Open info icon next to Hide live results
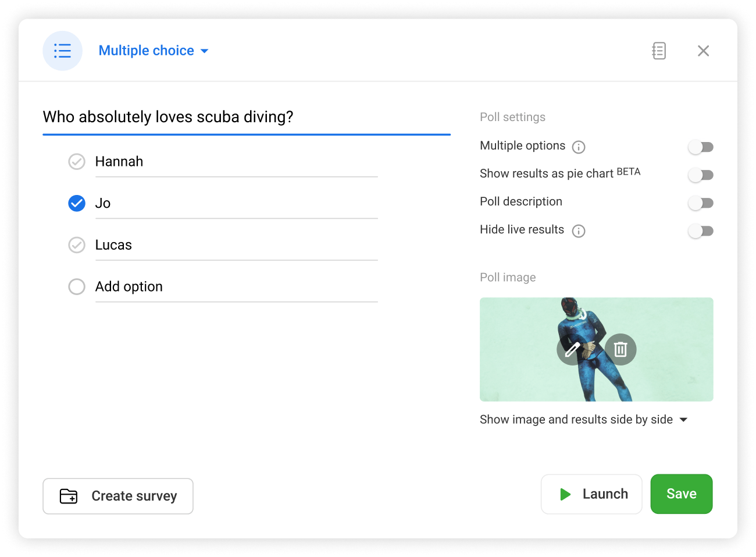Image resolution: width=756 pixels, height=557 pixels. (x=579, y=231)
